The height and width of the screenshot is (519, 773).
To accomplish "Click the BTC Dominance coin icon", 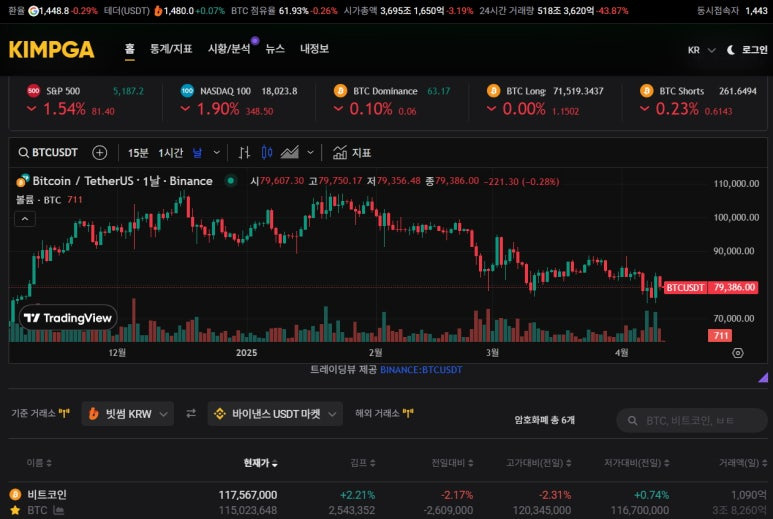I will [x=340, y=91].
